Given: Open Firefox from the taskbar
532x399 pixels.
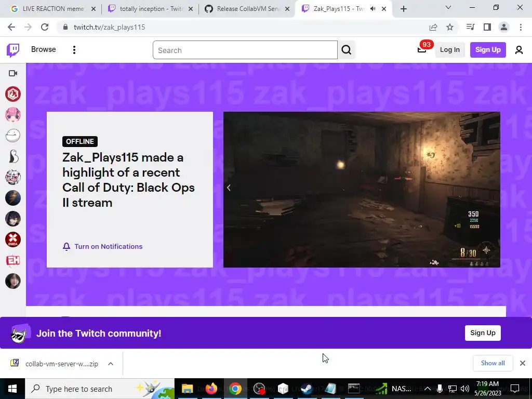Looking at the screenshot, I should click(x=211, y=389).
